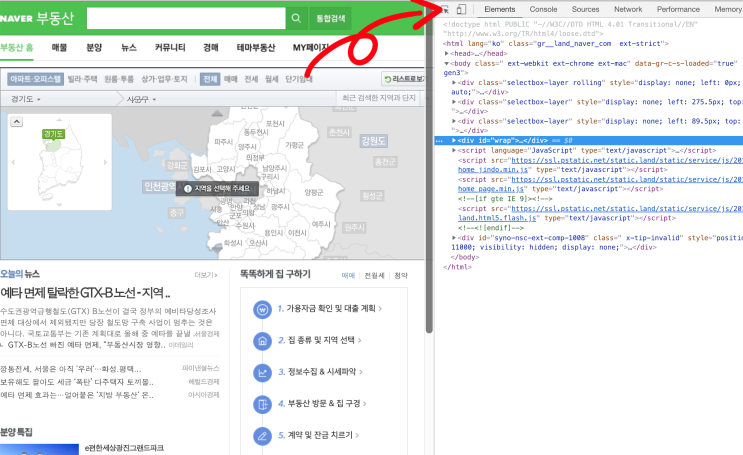The width and height of the screenshot is (743, 455).
Task: Select the 매매 deal type filter in the map bar
Action: pyautogui.click(x=231, y=79)
